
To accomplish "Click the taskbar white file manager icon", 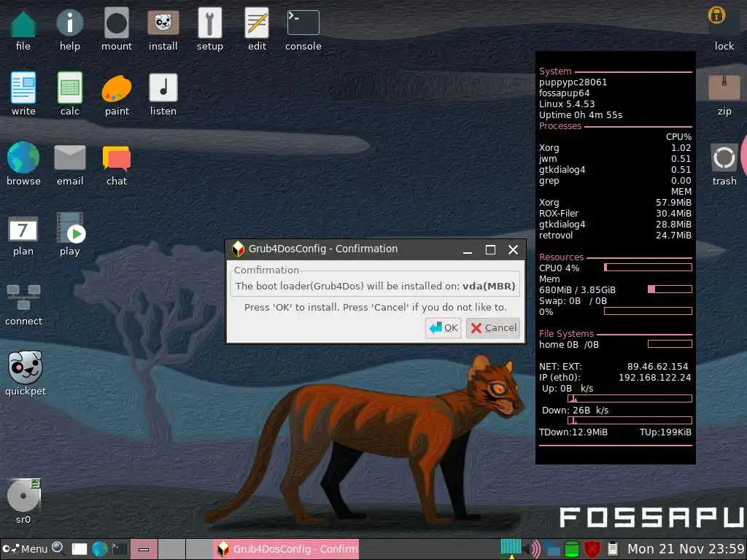I will tap(79, 549).
